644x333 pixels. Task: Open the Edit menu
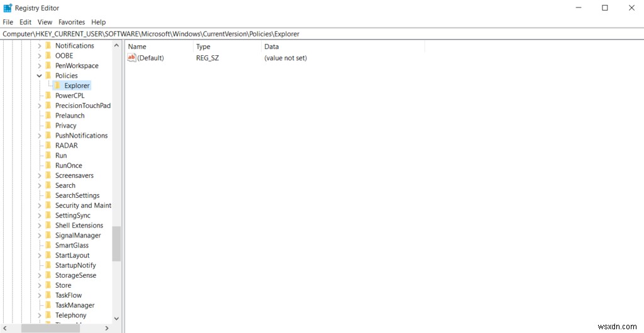[x=25, y=22]
